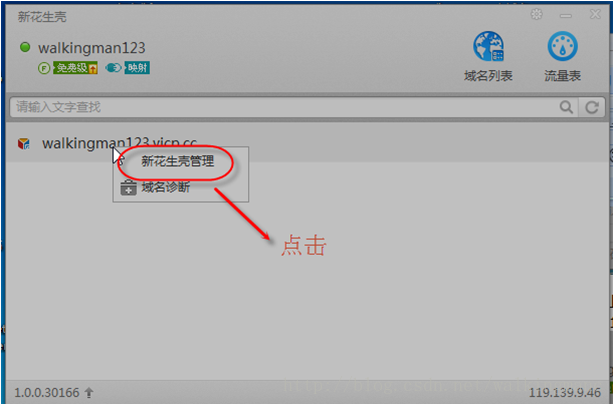Minimize the 新花生壳 window
The height and width of the screenshot is (405, 614).
coord(566,16)
